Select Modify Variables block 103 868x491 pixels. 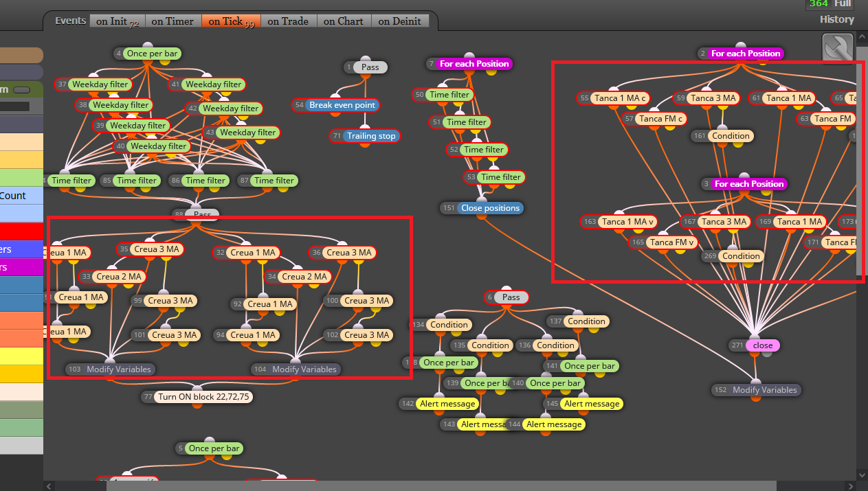click(111, 369)
